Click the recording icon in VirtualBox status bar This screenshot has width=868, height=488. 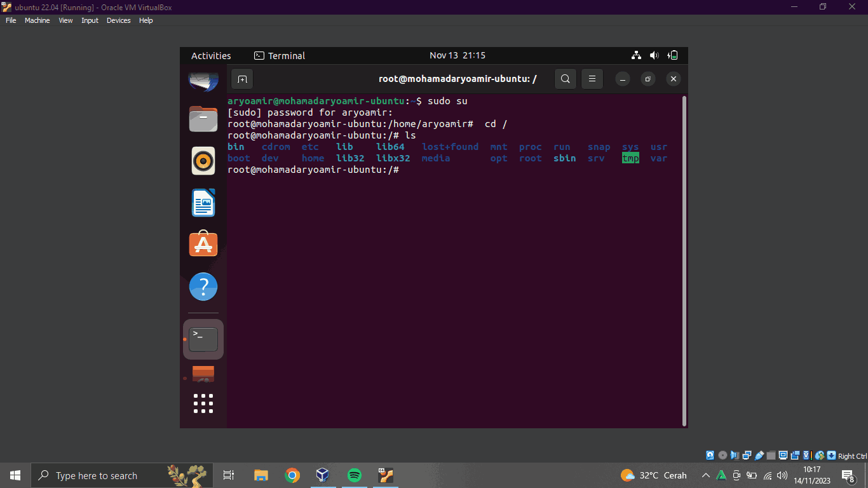(795, 456)
